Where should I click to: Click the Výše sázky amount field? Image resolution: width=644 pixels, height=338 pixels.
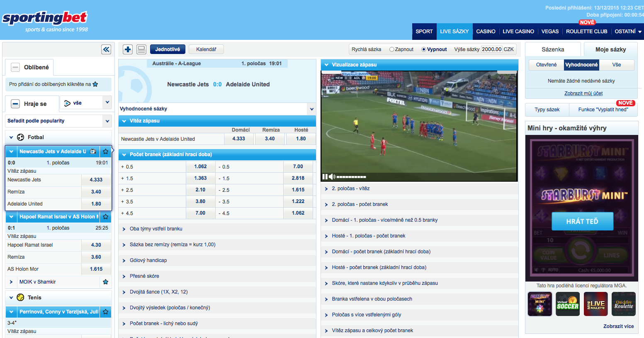pos(492,49)
